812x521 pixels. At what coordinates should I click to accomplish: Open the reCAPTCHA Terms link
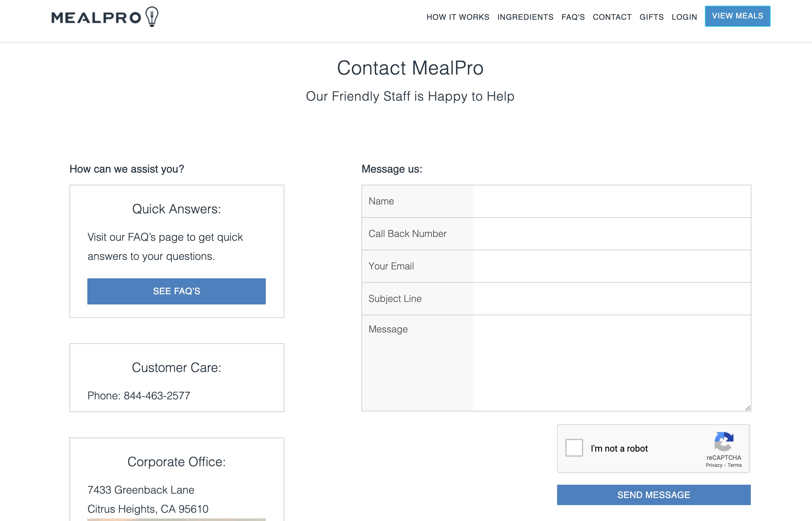735,465
